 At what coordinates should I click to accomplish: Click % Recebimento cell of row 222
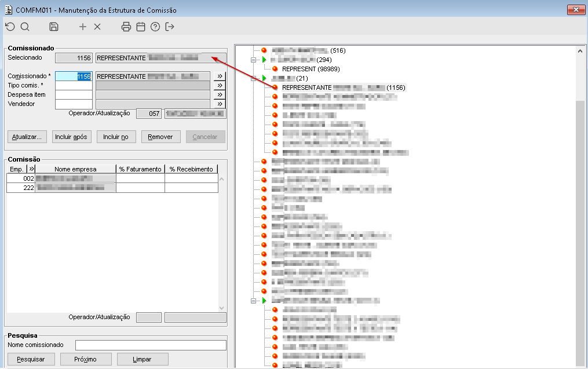pyautogui.click(x=191, y=188)
